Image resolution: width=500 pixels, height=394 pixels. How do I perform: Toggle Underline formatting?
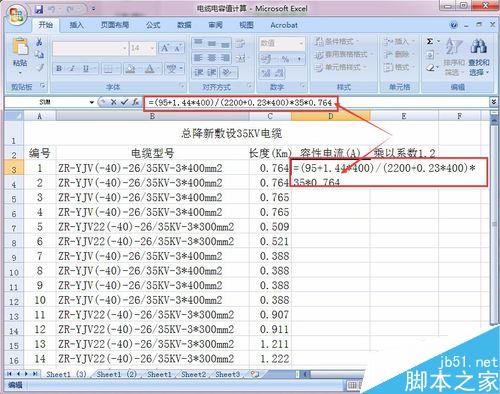coord(86,69)
